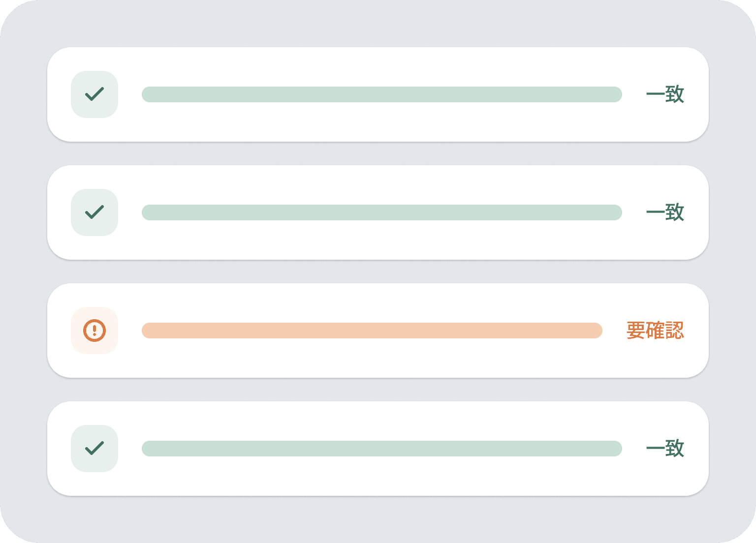Click the orange exclamation warning icon
This screenshot has height=543, width=756.
click(94, 330)
